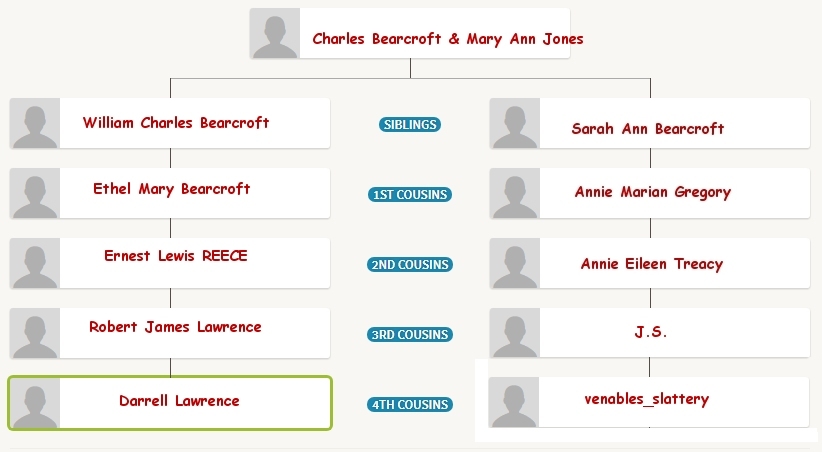The image size is (822, 452).
Task: Open venables_slattery name link
Action: point(647,399)
